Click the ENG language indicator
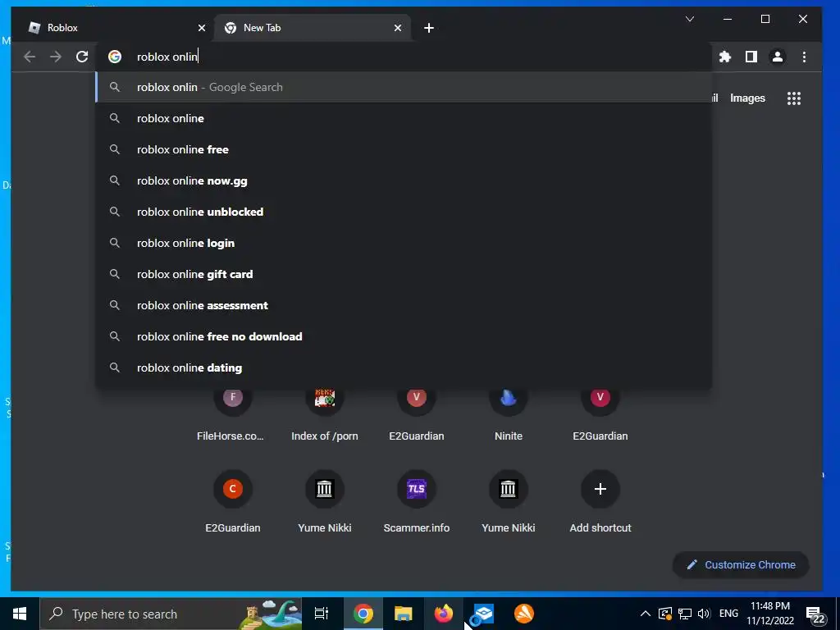 tap(728, 614)
